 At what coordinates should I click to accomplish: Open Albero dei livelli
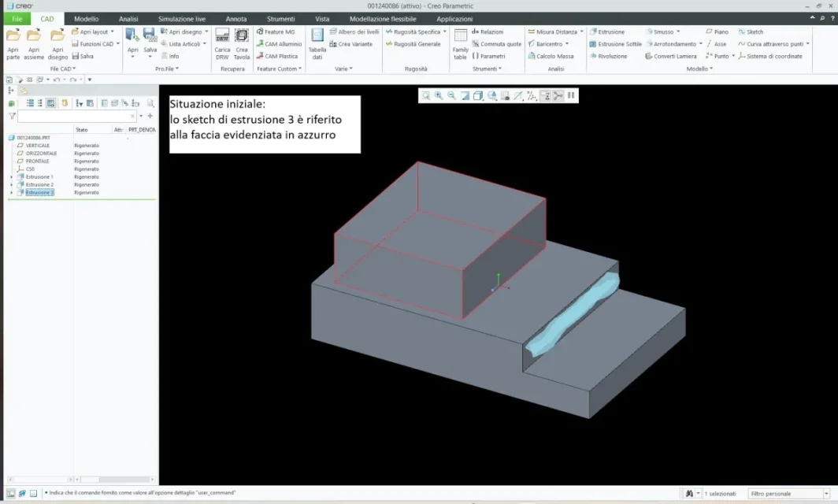tap(354, 32)
